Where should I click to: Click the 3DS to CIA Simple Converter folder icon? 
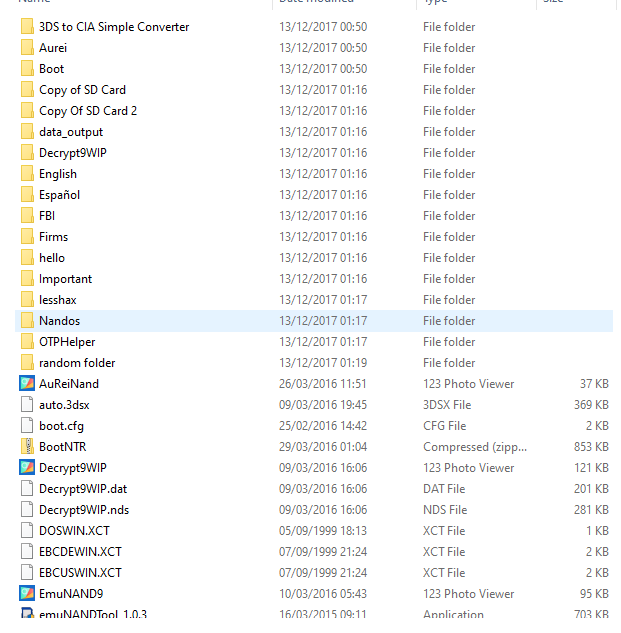(27, 27)
